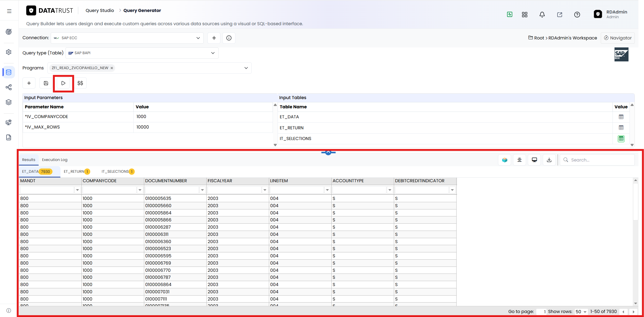Screen dimensions: 644x317
Task: Go to the previous results page
Action: tap(623, 312)
